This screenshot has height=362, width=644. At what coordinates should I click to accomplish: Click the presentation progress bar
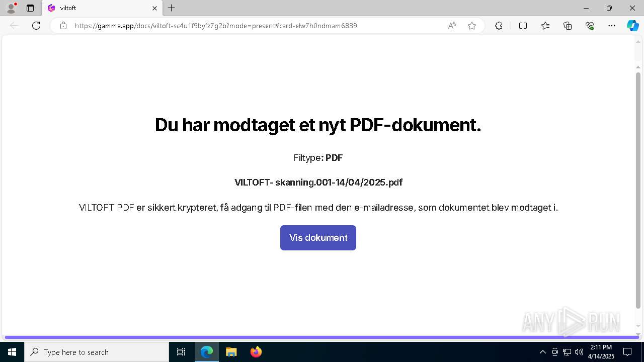point(322,337)
